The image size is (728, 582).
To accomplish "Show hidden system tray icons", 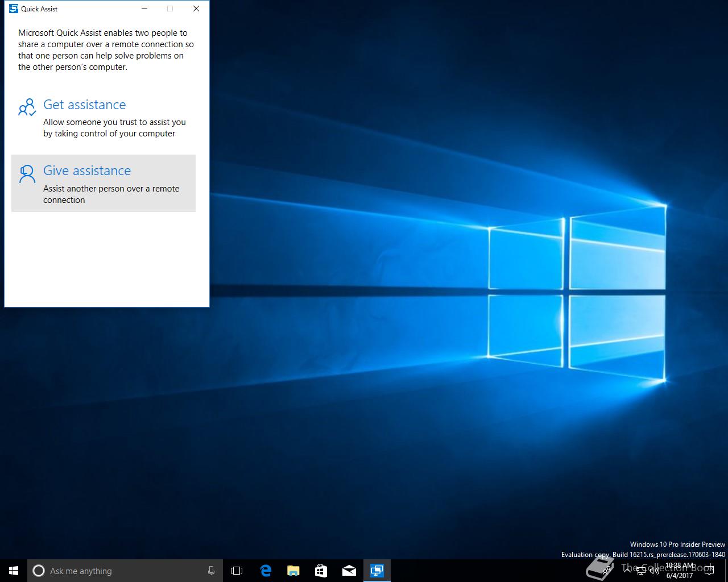I will tap(627, 571).
